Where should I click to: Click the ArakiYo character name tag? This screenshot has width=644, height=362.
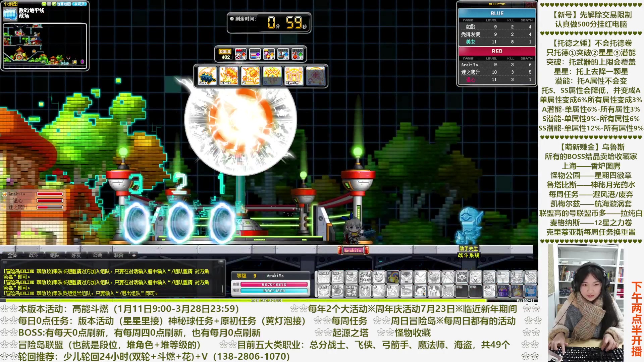[x=353, y=250]
